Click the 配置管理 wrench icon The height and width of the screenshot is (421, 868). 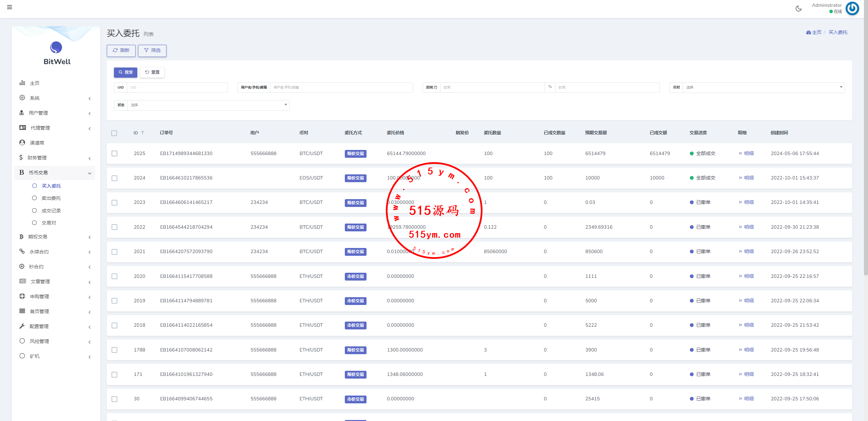[x=22, y=326]
